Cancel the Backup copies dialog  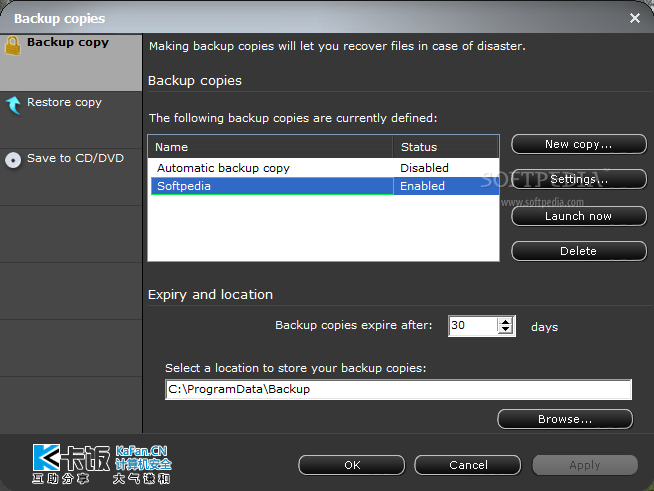click(x=468, y=465)
